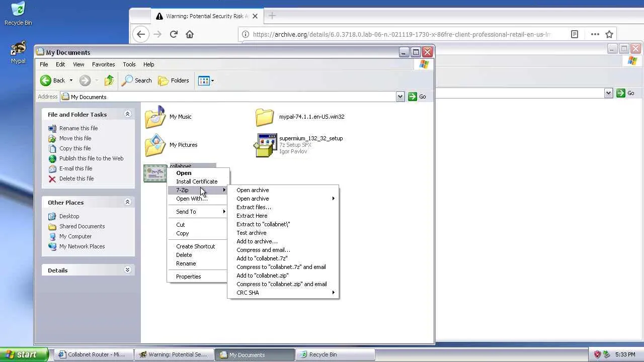Expand the Details panel
This screenshot has width=644, height=362.
(x=127, y=270)
